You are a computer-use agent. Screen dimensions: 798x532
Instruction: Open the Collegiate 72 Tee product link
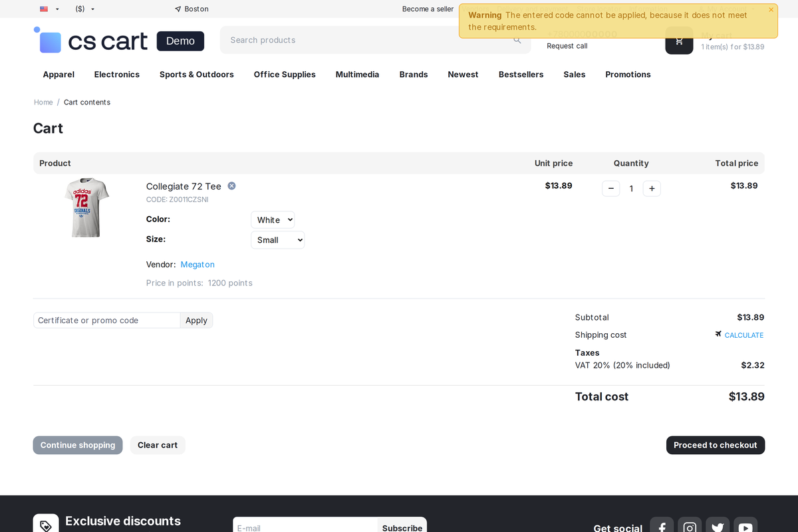(184, 186)
